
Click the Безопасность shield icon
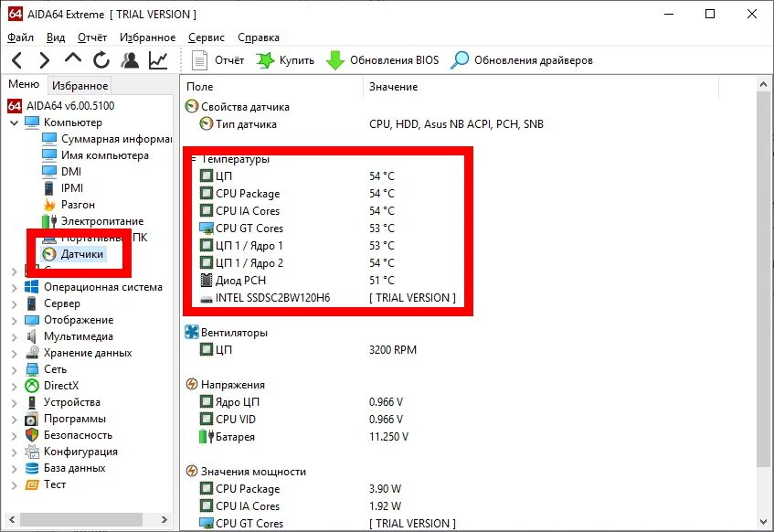pos(32,435)
